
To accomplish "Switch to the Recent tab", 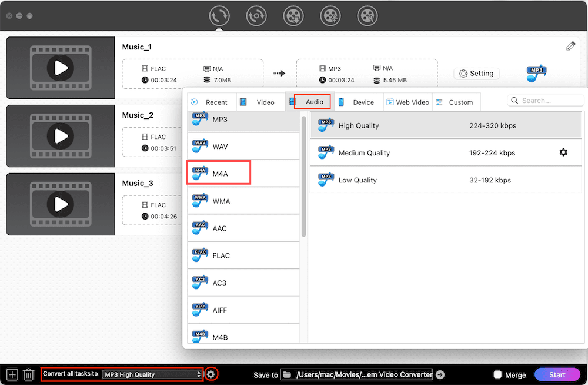I will [x=212, y=102].
